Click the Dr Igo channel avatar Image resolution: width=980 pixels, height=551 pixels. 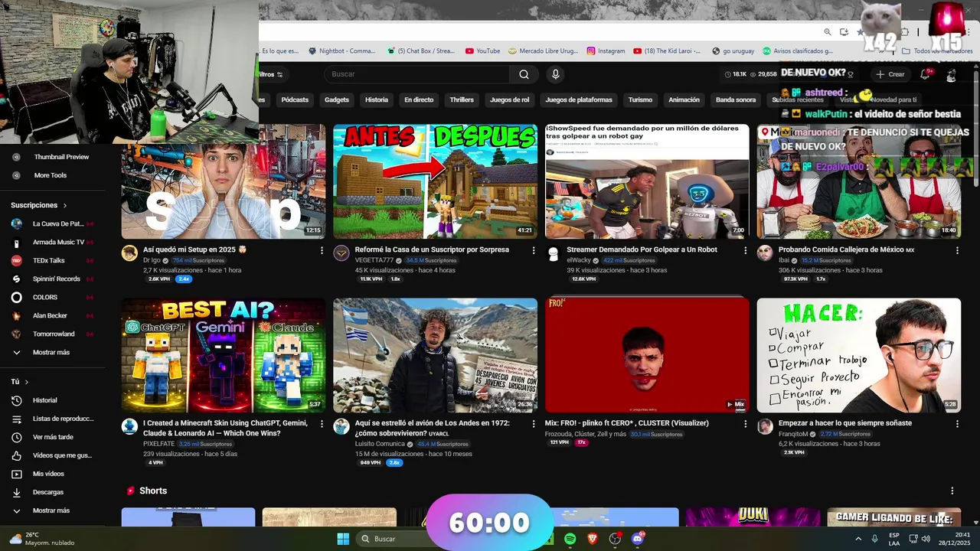(x=129, y=253)
